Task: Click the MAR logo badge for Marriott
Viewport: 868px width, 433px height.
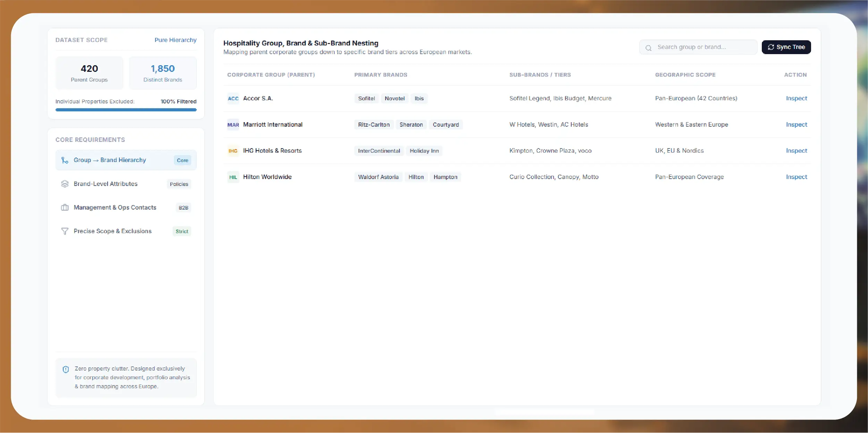Action: point(233,125)
